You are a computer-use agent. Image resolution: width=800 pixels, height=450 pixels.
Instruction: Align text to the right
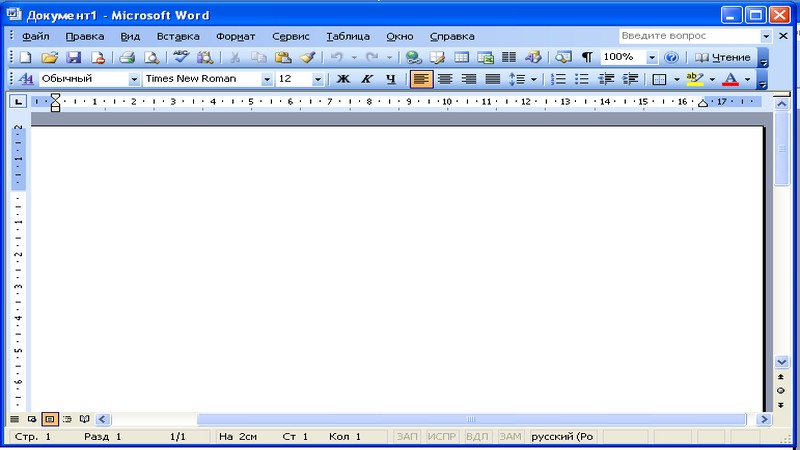pos(468,79)
